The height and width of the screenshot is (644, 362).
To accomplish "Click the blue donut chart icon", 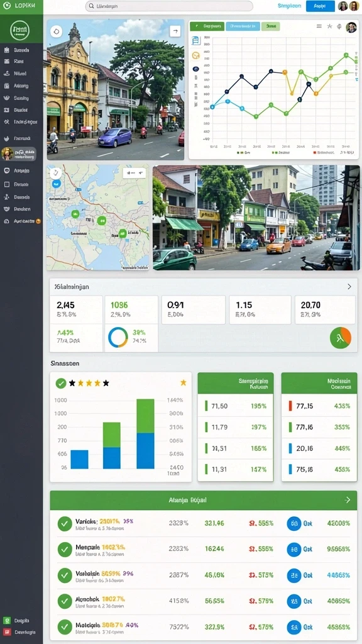I will coord(118,337).
